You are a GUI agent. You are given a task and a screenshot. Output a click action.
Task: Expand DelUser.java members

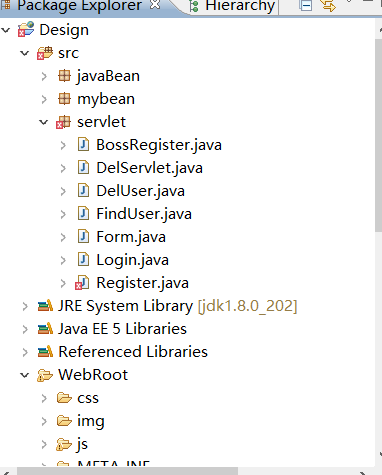pos(63,191)
